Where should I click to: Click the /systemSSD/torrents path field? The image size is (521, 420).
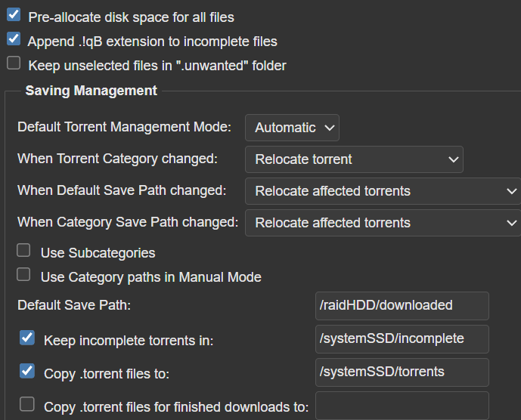click(x=402, y=372)
